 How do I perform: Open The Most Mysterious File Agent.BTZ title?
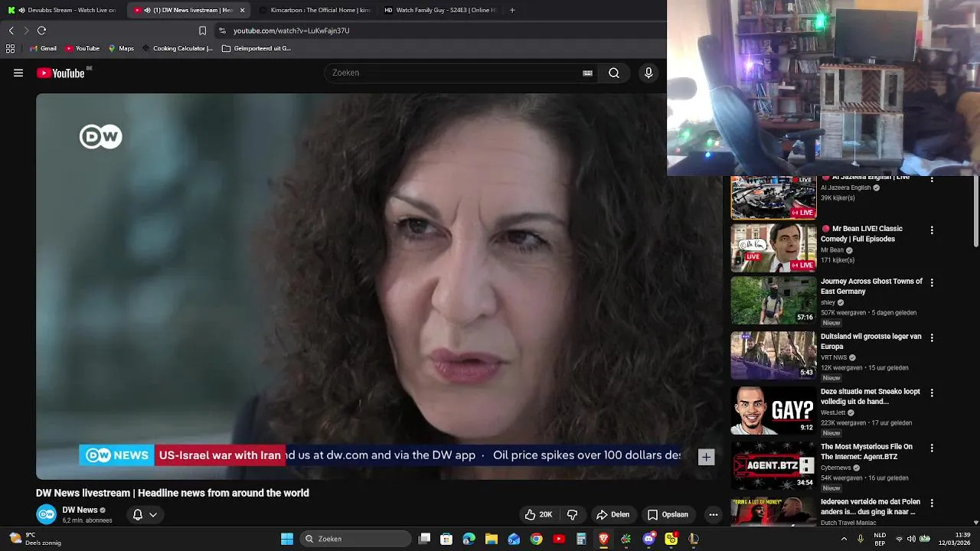(867, 452)
